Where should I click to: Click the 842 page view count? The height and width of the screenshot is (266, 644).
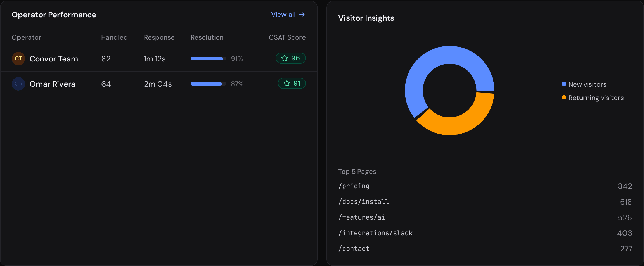pyautogui.click(x=625, y=186)
